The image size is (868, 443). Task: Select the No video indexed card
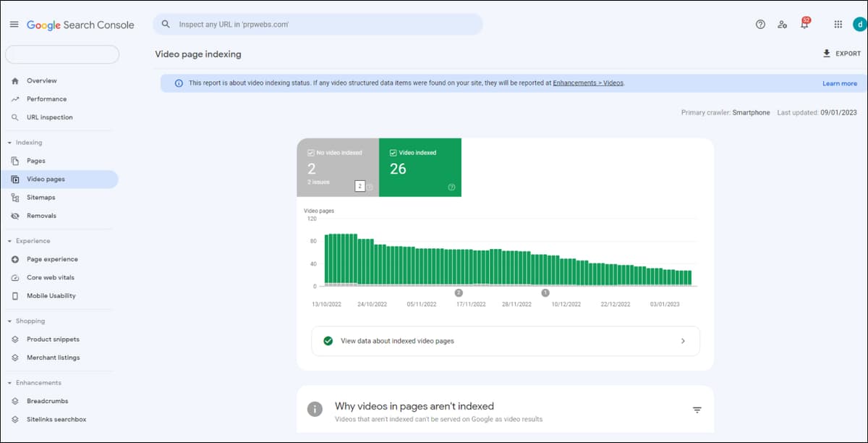[338, 167]
